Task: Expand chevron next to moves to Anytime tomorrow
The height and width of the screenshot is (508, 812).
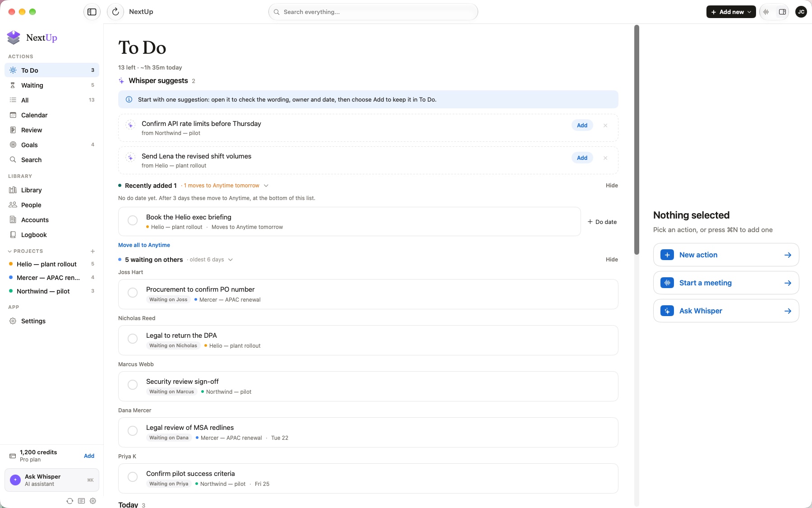Action: [x=266, y=186]
